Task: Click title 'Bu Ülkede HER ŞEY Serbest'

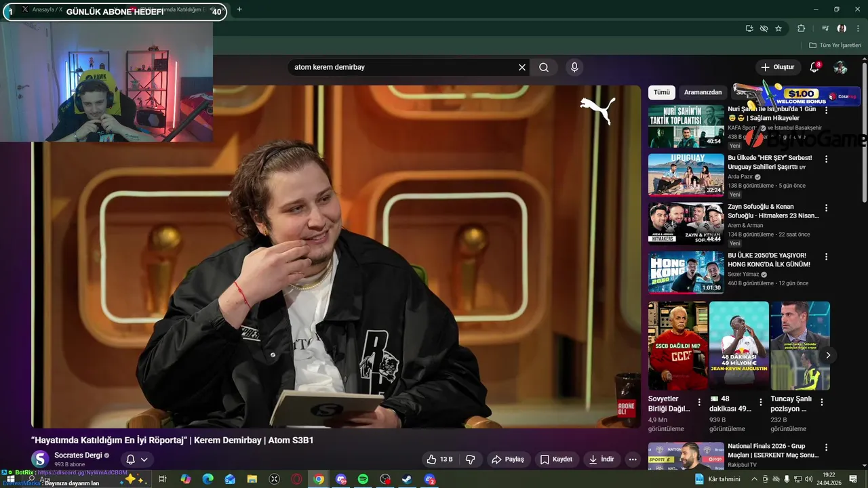Action: point(770,162)
